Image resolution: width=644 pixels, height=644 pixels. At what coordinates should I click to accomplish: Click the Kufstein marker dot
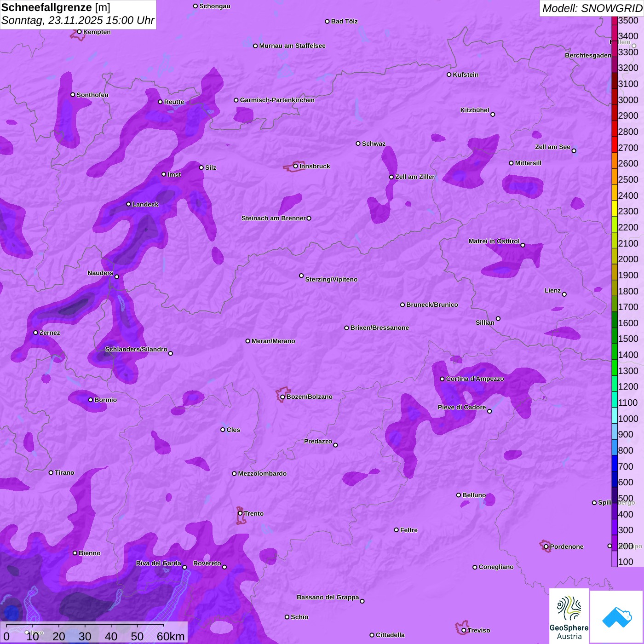click(x=449, y=75)
